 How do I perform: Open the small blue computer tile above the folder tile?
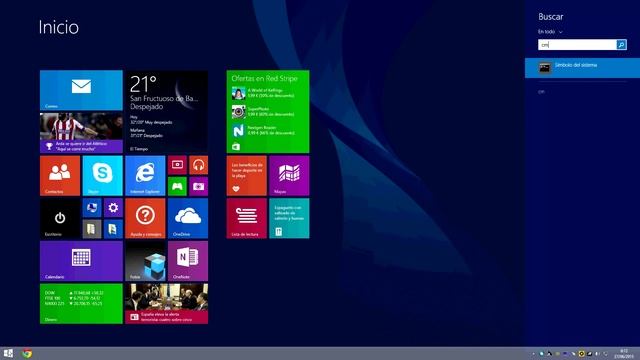92,208
